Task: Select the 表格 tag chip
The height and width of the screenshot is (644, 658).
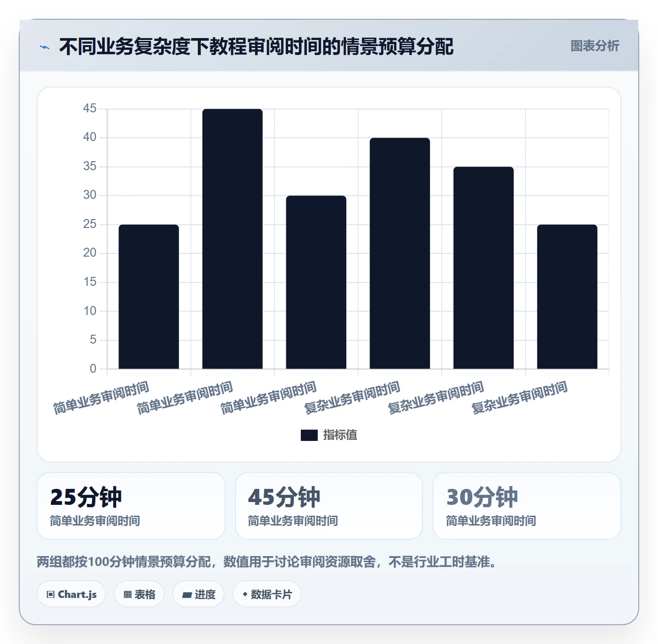Action: coord(139,594)
